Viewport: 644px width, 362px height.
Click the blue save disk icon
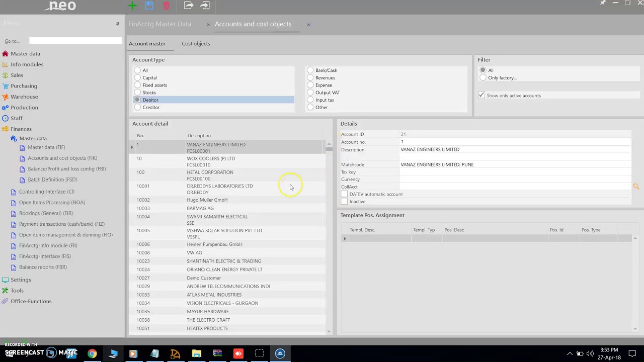point(149,6)
